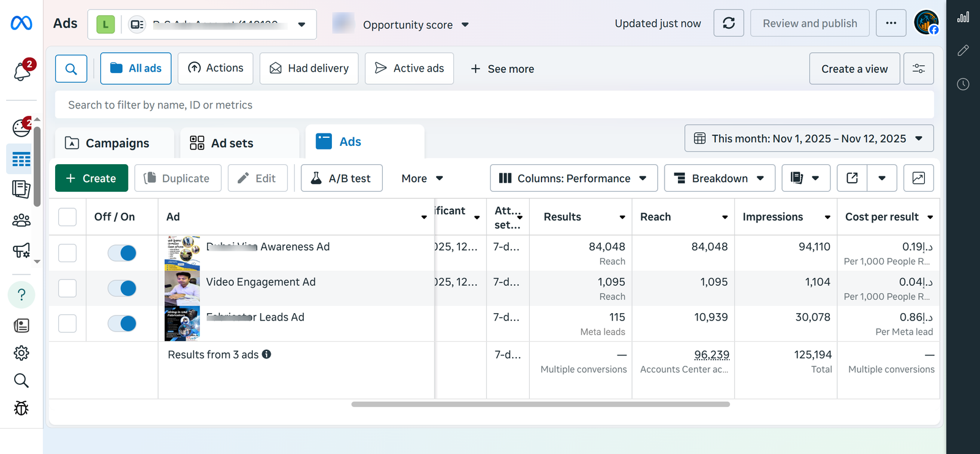Open the three-dot more options menu
980x454 pixels.
tap(891, 23)
